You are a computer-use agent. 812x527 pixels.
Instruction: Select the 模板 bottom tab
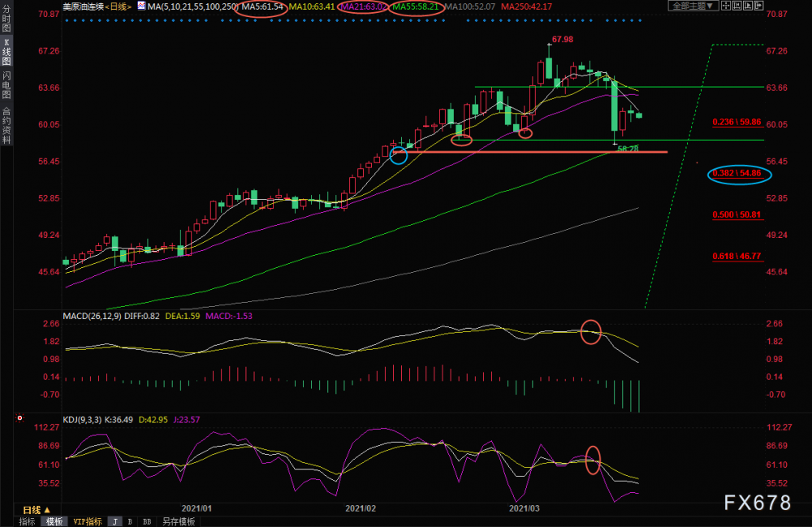click(x=54, y=521)
